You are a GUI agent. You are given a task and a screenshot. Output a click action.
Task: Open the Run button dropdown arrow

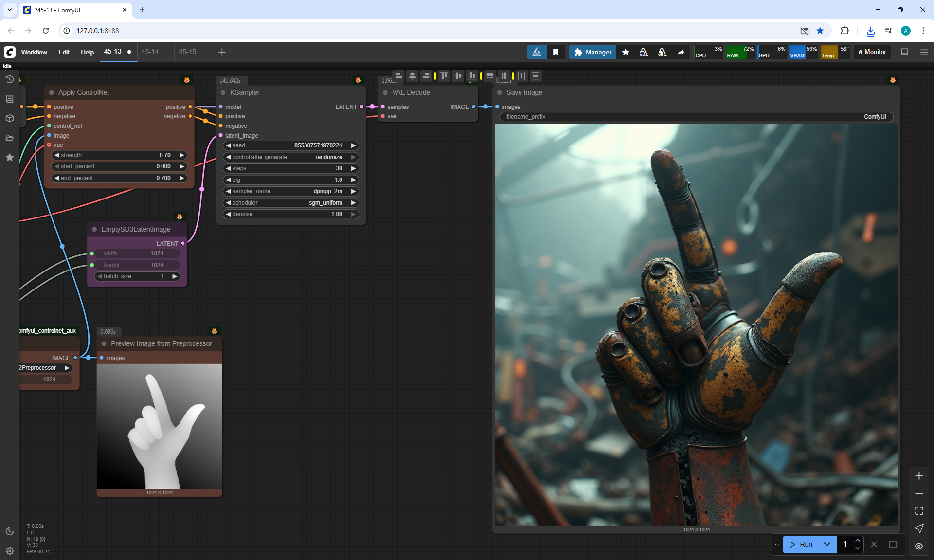(826, 544)
